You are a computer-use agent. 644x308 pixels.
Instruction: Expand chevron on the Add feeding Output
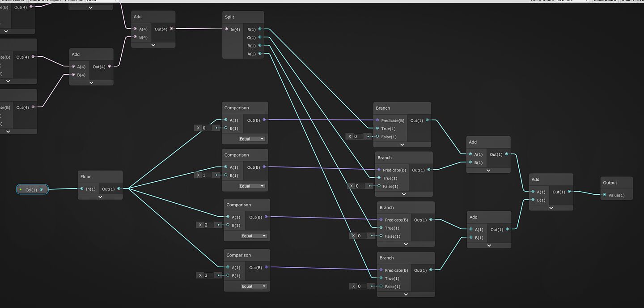tap(551, 208)
